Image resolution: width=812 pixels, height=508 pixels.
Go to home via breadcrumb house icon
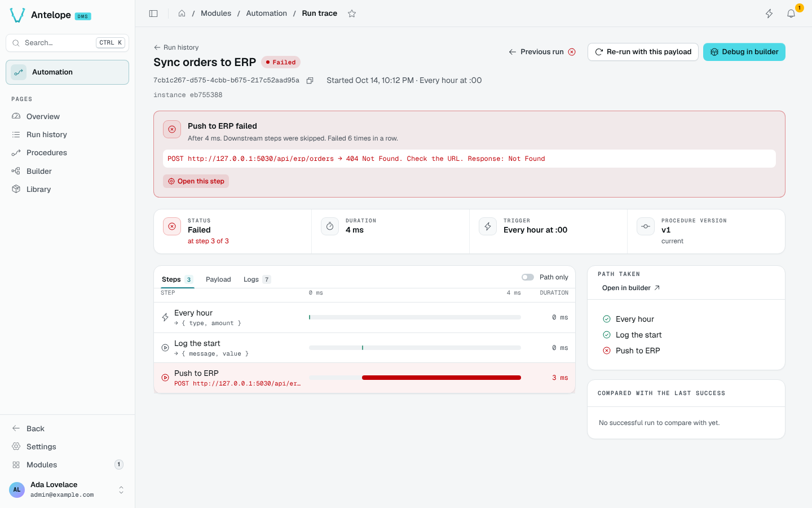182,14
